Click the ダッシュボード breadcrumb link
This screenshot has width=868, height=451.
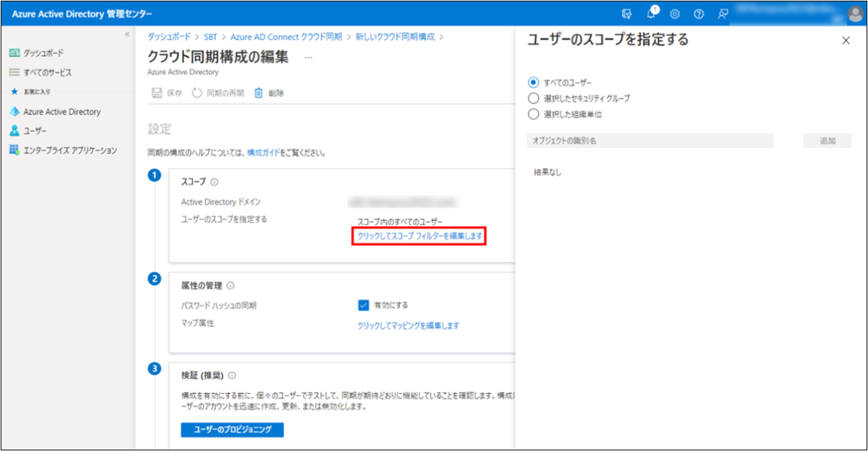click(x=169, y=37)
